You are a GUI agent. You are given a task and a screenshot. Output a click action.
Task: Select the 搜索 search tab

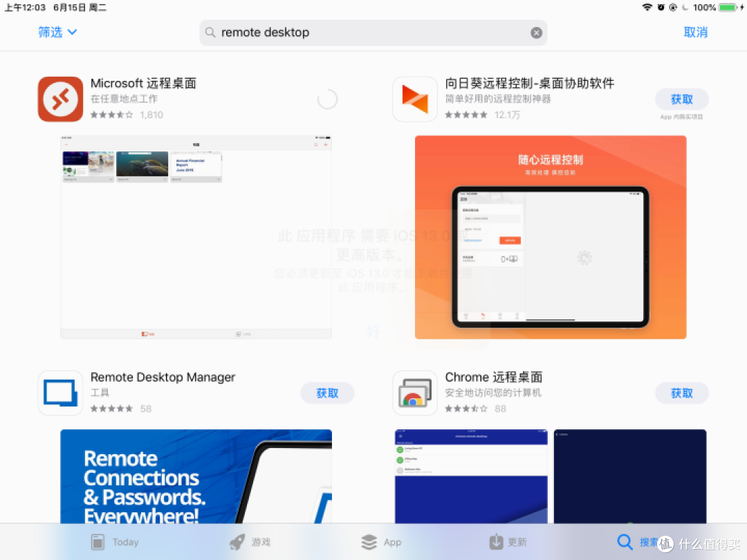pyautogui.click(x=638, y=542)
